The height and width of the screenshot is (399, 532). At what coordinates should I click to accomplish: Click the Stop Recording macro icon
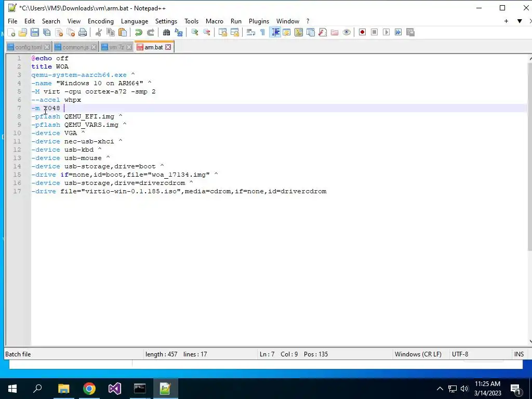pyautogui.click(x=374, y=32)
